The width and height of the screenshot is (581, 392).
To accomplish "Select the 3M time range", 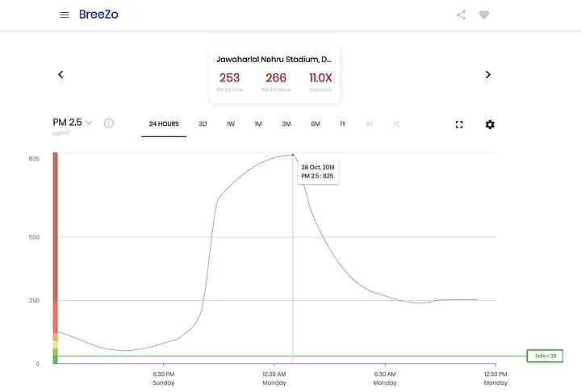I will (x=286, y=124).
